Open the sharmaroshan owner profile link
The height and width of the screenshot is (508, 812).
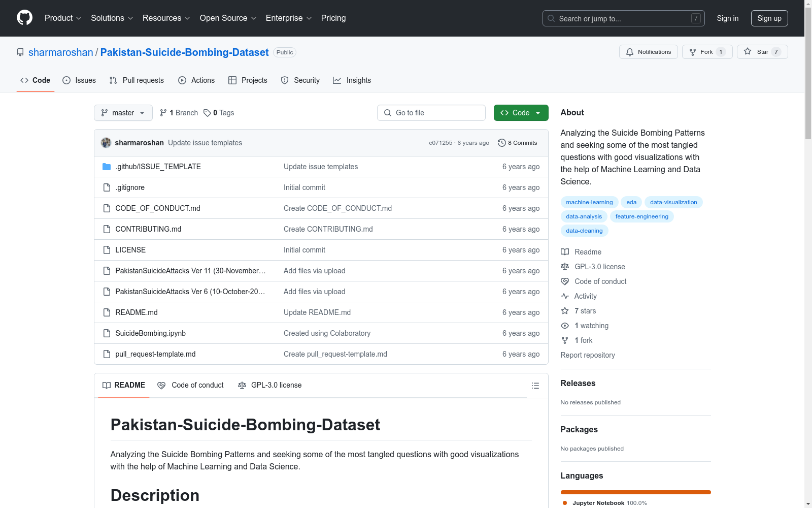tap(61, 52)
